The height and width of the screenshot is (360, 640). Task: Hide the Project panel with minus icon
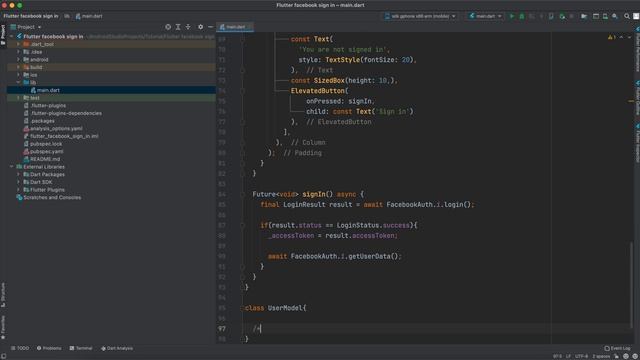(211, 27)
